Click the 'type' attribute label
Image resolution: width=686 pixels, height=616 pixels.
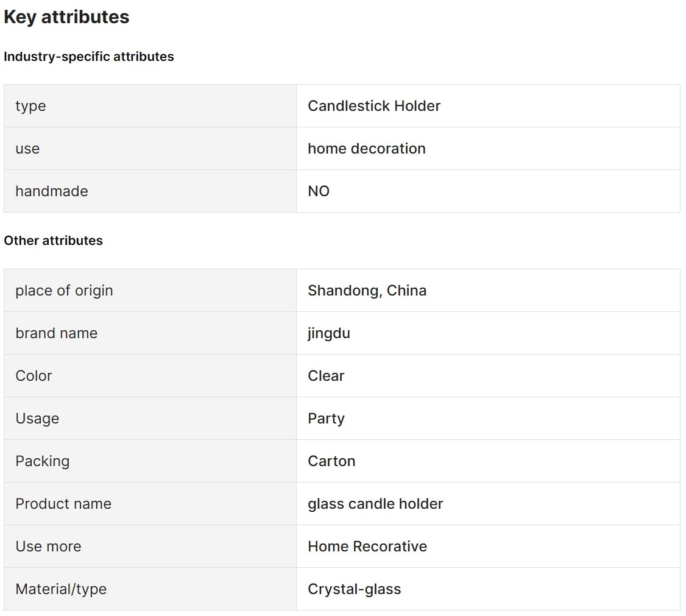[30, 106]
